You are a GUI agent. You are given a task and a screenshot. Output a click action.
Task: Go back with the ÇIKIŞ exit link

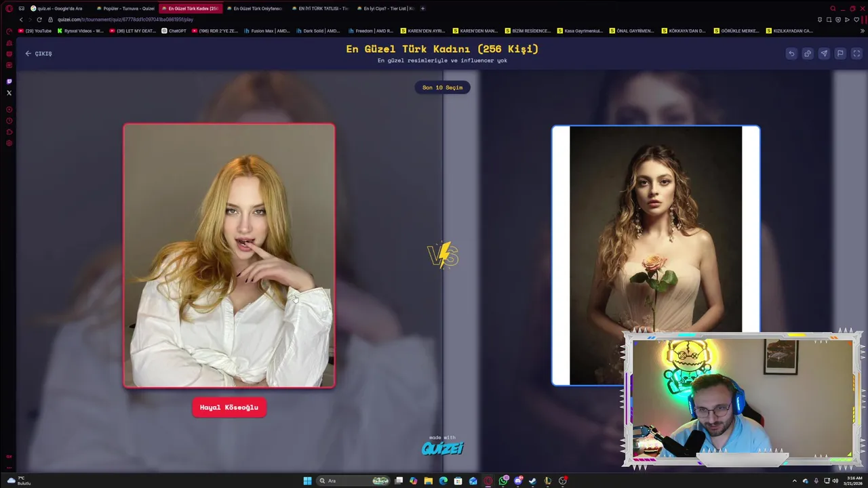point(39,54)
